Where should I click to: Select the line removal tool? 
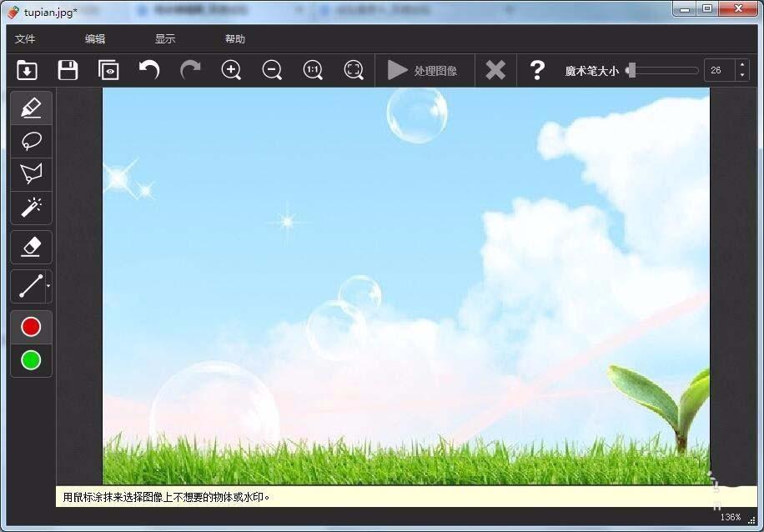coord(28,286)
